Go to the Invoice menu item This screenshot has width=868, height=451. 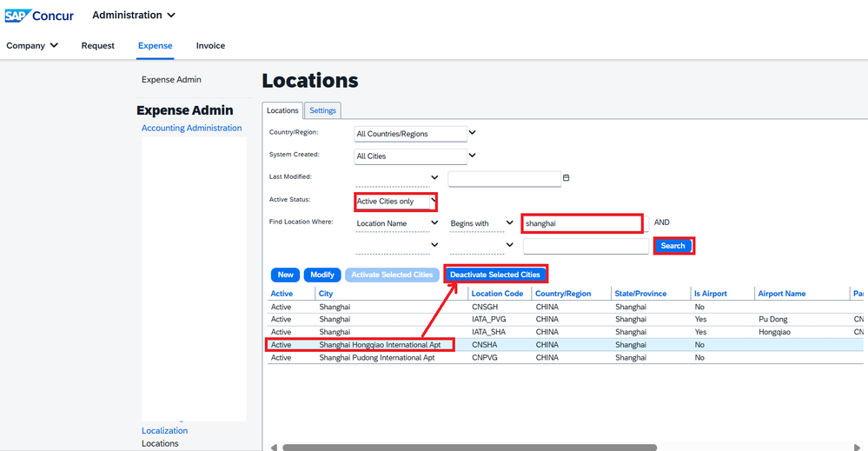pos(210,46)
